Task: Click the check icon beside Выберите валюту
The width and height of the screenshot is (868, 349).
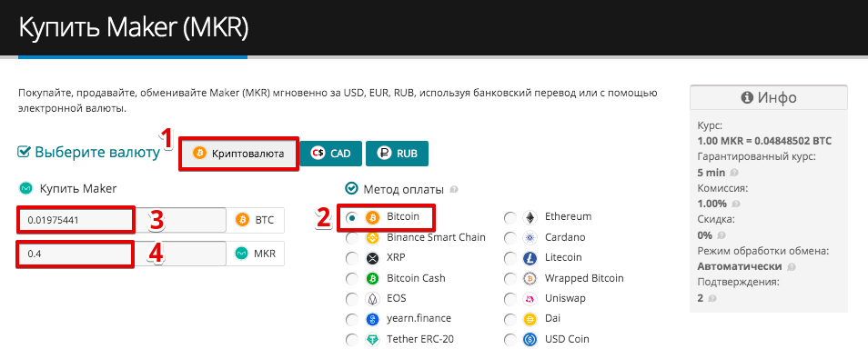Action: (24, 152)
